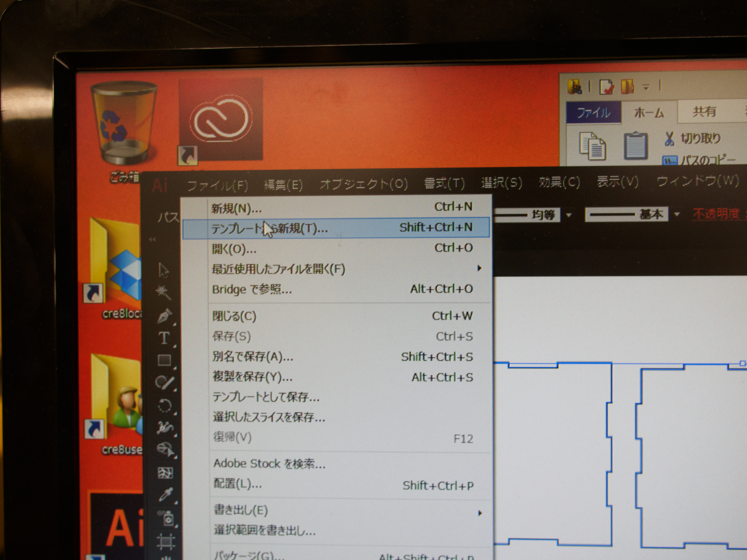
Task: Switch to ファイル tab in Explorer
Action: pos(594,112)
